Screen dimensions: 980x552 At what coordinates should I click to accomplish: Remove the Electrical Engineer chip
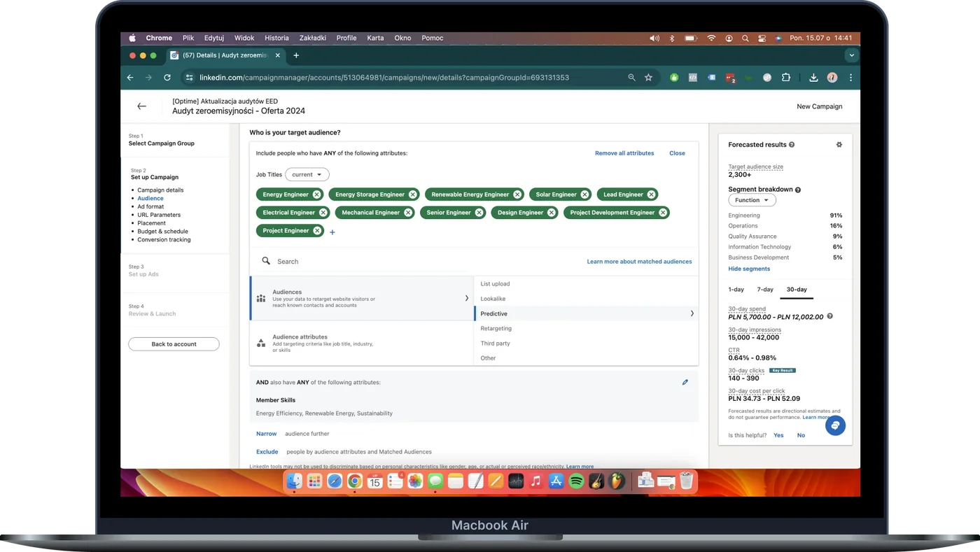pos(323,213)
